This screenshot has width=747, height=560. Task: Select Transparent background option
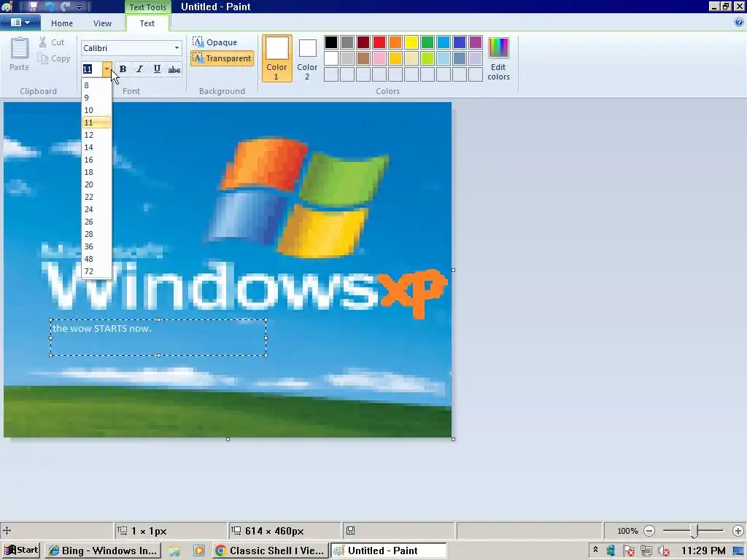(222, 58)
